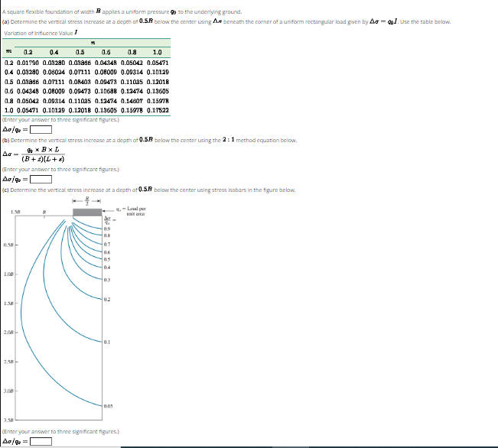Click the part (b) 2:1 method answer box

click(x=41, y=180)
